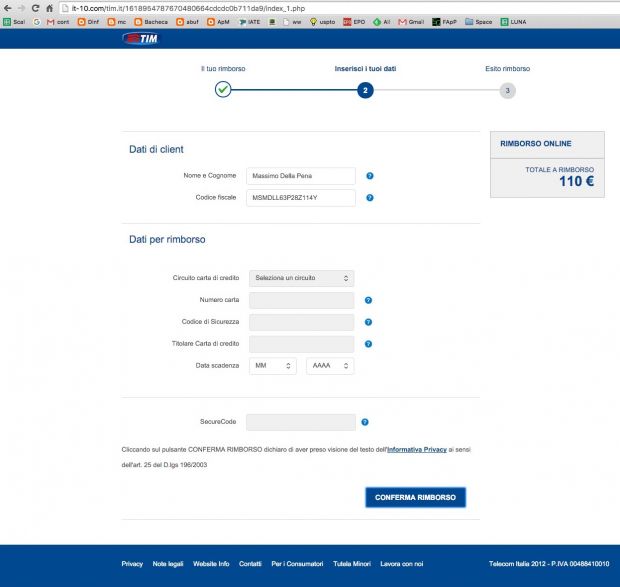The image size is (620, 587).
Task: Open the Note legali footer link
Action: 168,564
